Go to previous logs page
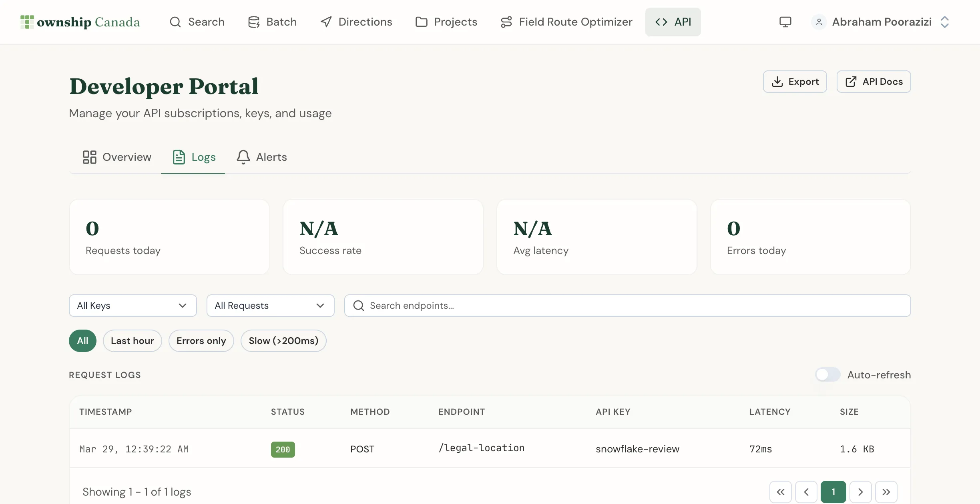 pyautogui.click(x=806, y=492)
